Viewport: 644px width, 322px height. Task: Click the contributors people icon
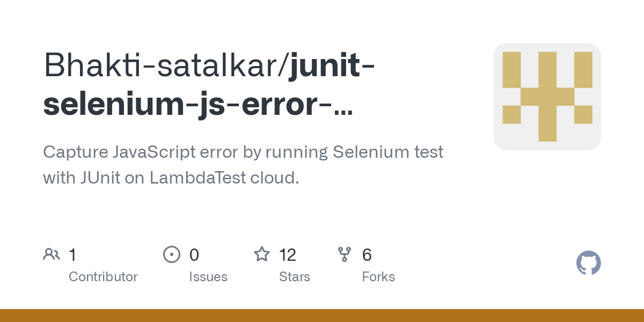[52, 254]
